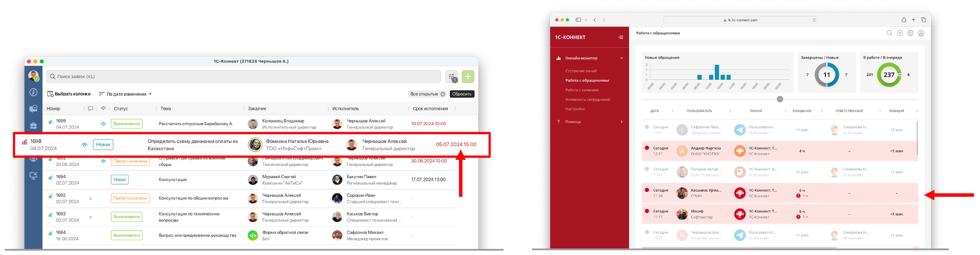Open the settings gear in web header

pyautogui.click(x=911, y=33)
